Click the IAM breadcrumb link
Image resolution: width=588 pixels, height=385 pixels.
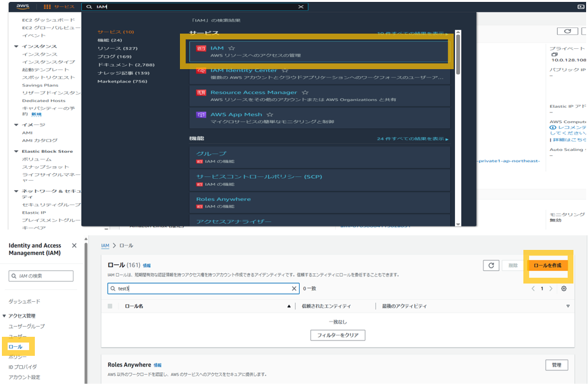tap(105, 245)
